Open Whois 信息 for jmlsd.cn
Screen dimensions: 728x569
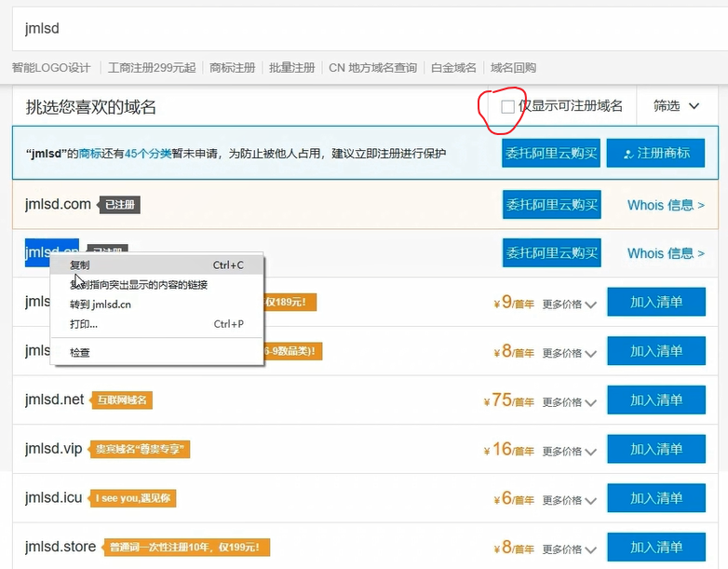pos(665,253)
